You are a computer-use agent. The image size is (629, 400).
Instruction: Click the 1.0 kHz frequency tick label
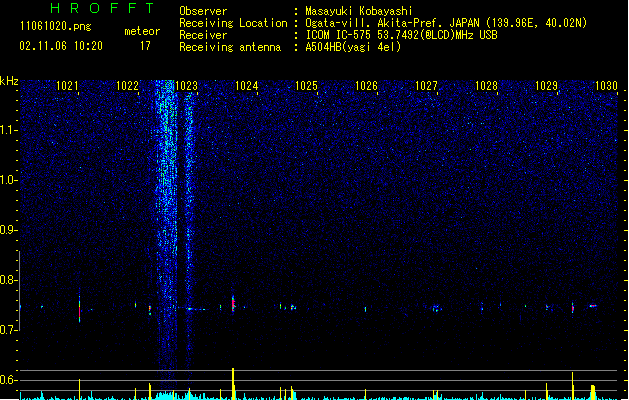coord(8,180)
